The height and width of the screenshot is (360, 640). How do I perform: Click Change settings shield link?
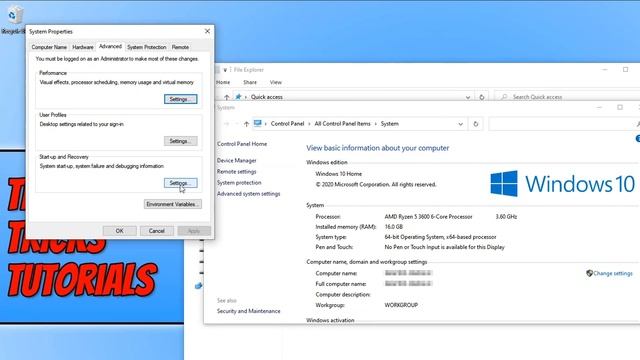609,273
